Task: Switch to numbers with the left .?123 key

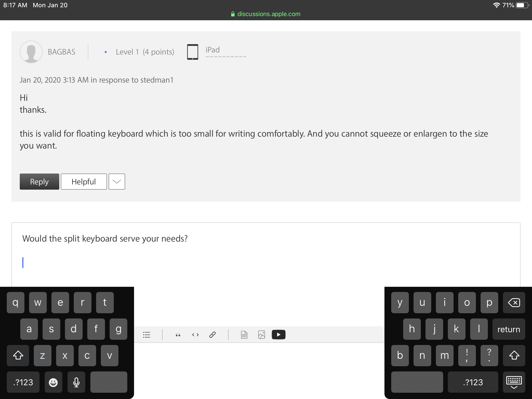Action: (x=23, y=382)
